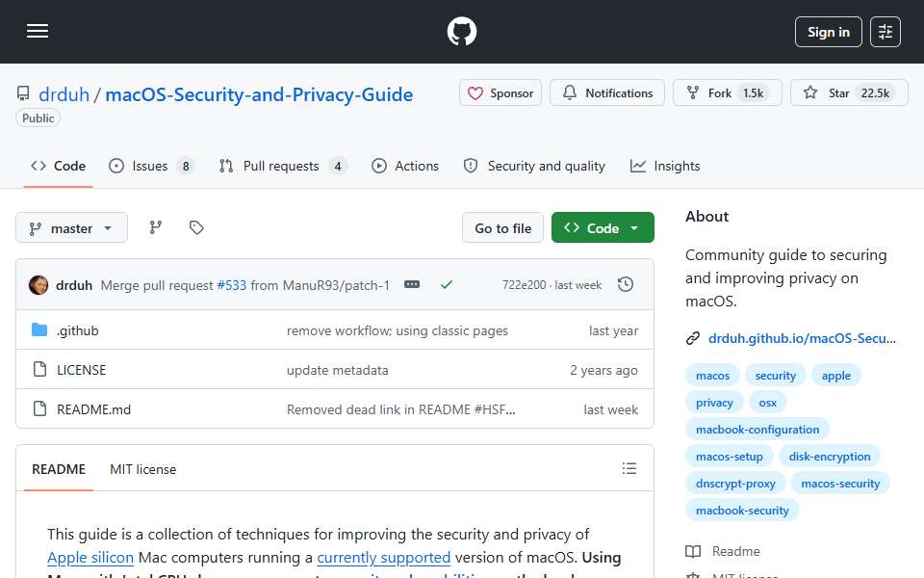
Task: Open macOS-Security-and-Privacy-Guide repository link
Action: coord(259,94)
